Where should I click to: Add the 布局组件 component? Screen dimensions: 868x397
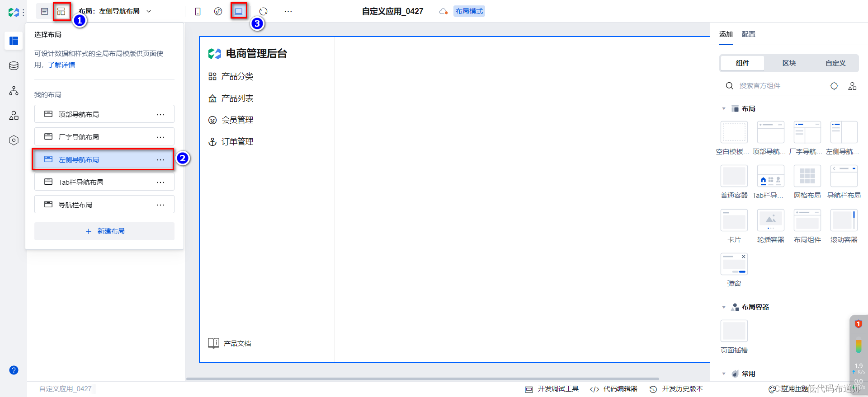[x=807, y=220]
